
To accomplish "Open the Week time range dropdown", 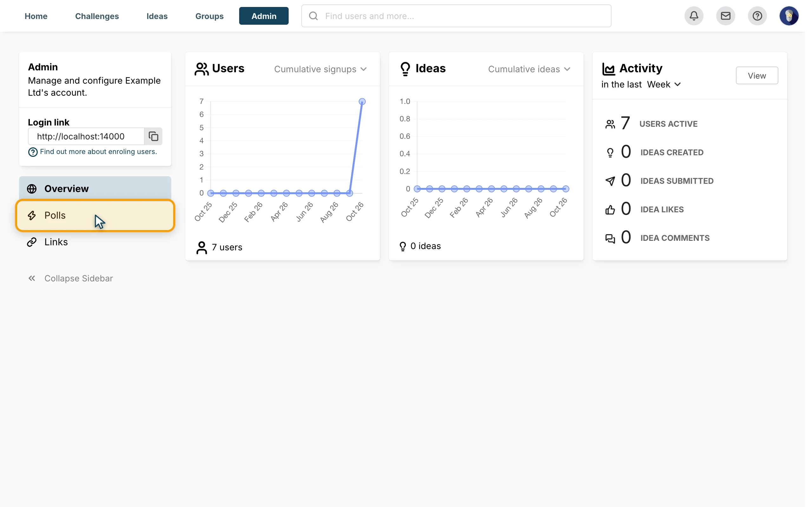I will 663,85.
